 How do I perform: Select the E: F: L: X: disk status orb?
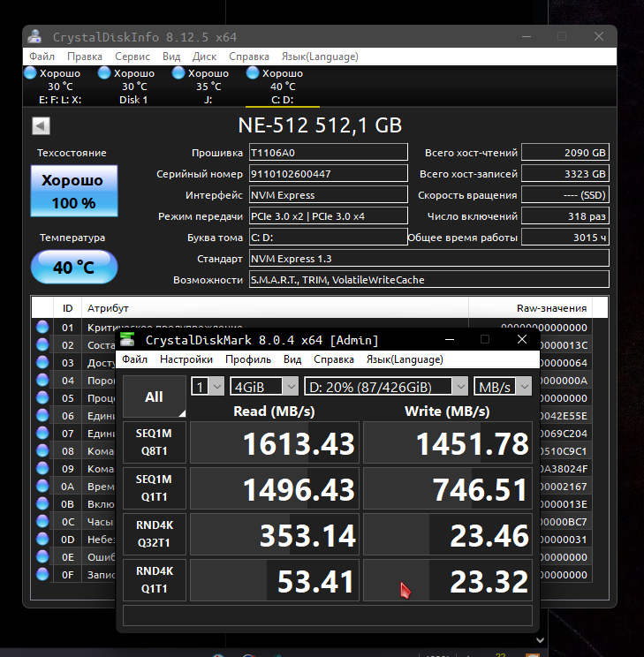(30, 73)
